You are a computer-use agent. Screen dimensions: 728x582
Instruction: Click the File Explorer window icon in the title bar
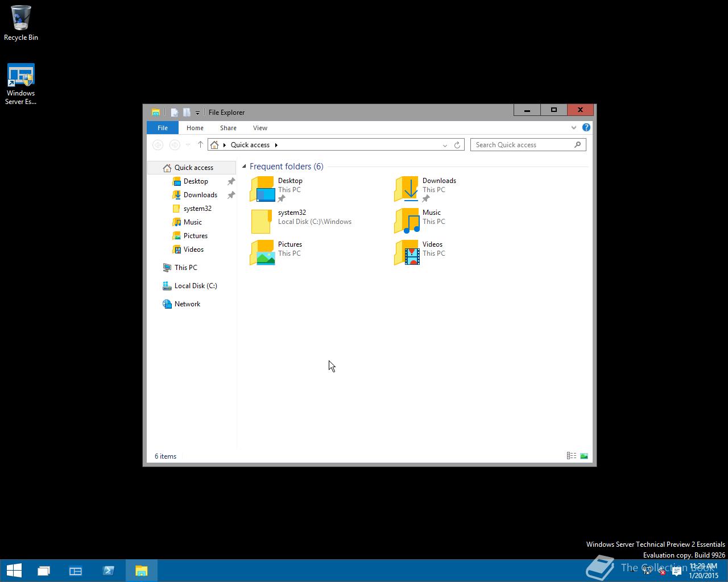pos(155,113)
